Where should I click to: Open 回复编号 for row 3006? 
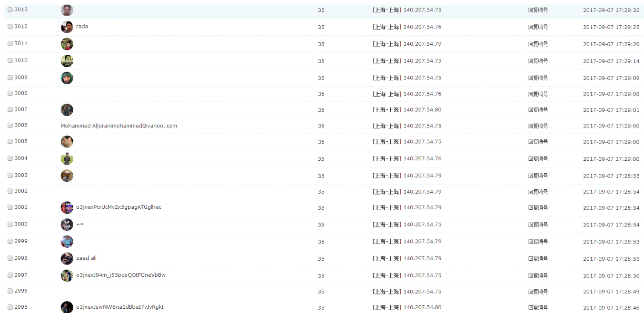coord(538,126)
